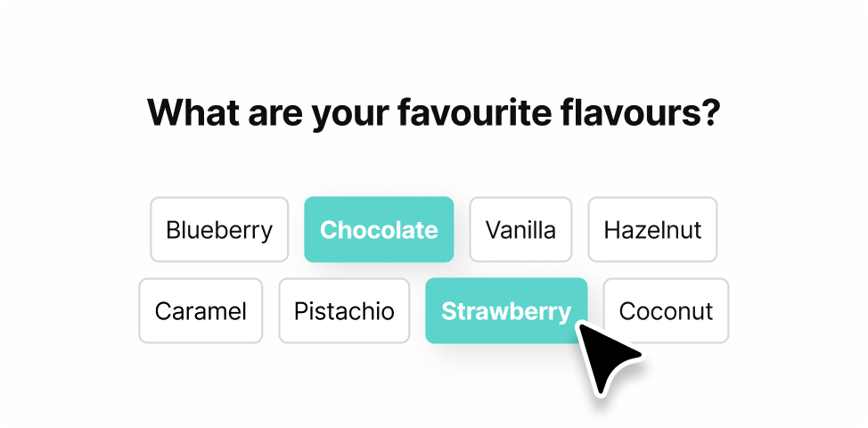The width and height of the screenshot is (868, 428).
Task: Select the Blueberry flavour chip
Action: coord(219,230)
